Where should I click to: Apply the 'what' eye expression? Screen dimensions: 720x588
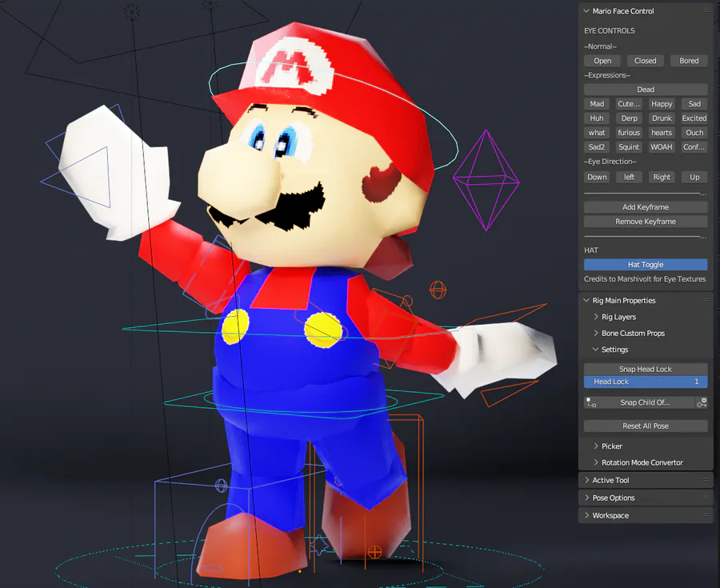(x=597, y=133)
